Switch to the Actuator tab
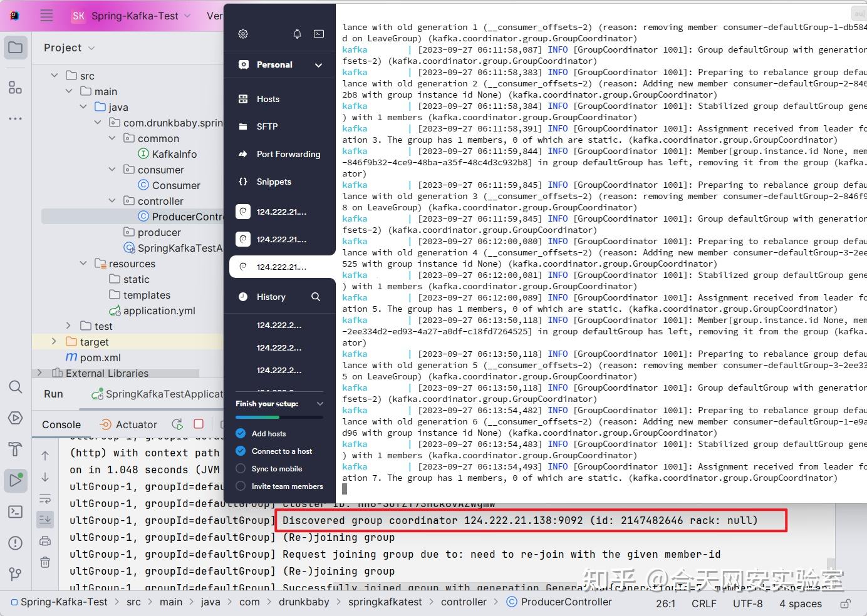This screenshot has height=616, width=867. coord(135,424)
